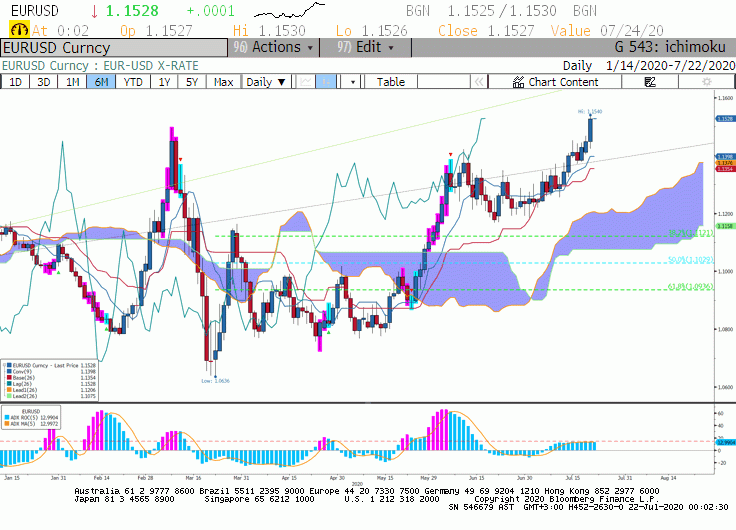This screenshot has width=736, height=530.
Task: Click the Hi: 1.1540 high marker
Action: (x=590, y=112)
